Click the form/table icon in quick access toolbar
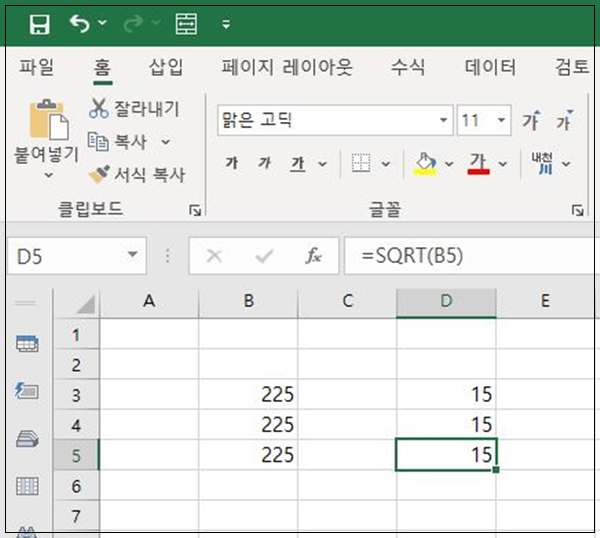This screenshot has width=600, height=538. pyautogui.click(x=186, y=24)
